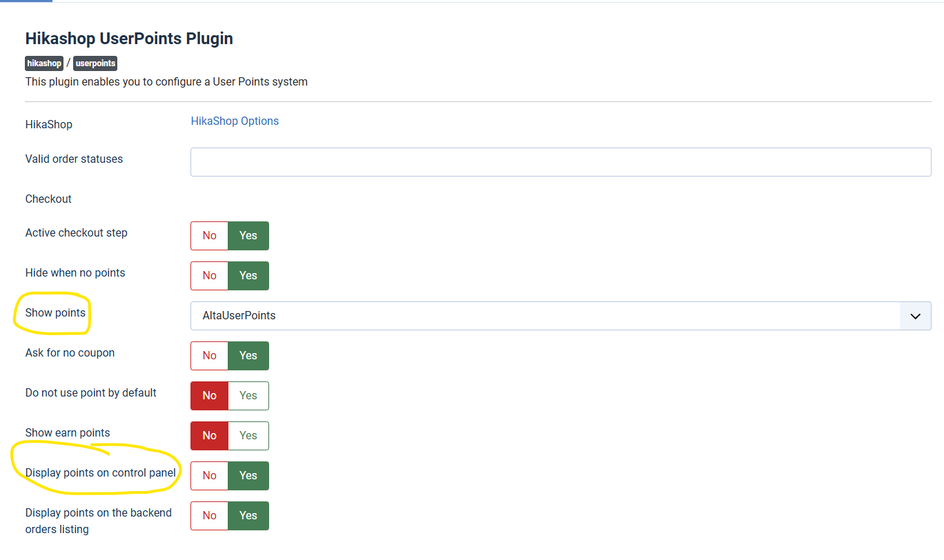Image resolution: width=944 pixels, height=560 pixels.
Task: Click the HikaShop row label
Action: [x=49, y=125]
